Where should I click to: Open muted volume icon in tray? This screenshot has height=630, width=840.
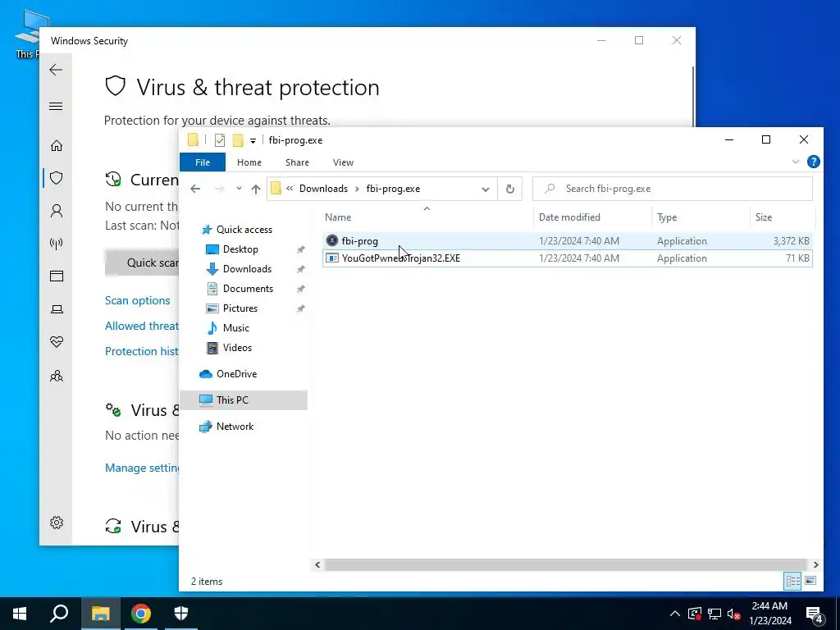point(734,614)
